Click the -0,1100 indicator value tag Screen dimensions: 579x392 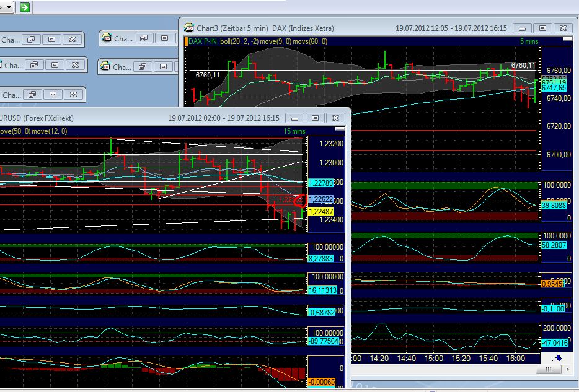pyautogui.click(x=552, y=308)
